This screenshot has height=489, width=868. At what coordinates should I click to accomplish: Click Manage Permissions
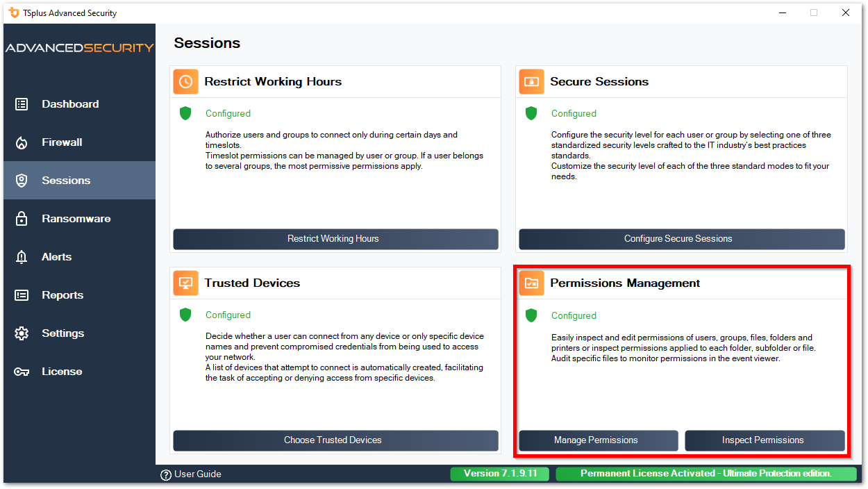click(x=598, y=440)
